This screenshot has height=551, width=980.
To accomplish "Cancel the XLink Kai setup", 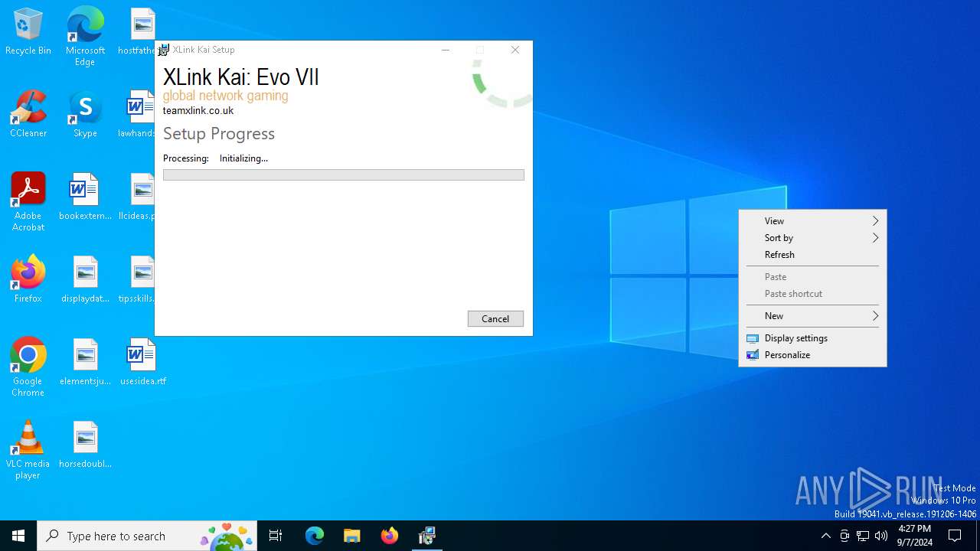I will pos(495,319).
